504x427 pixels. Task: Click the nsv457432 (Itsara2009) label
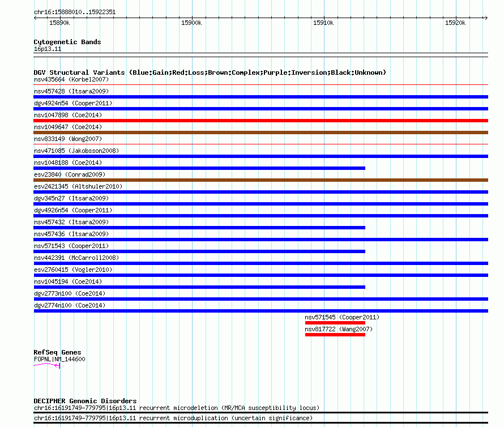tap(71, 222)
